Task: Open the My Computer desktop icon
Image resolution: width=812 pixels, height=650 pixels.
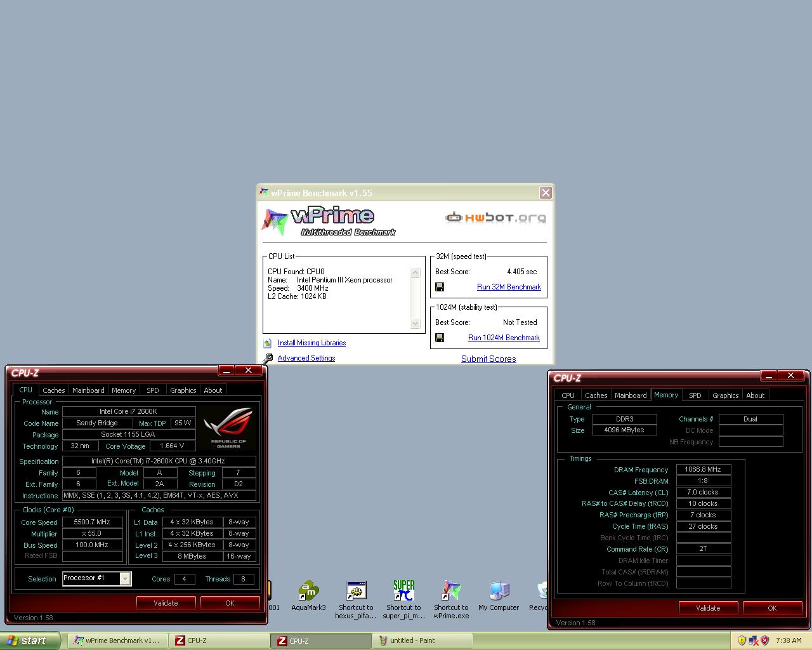Action: pos(499,592)
